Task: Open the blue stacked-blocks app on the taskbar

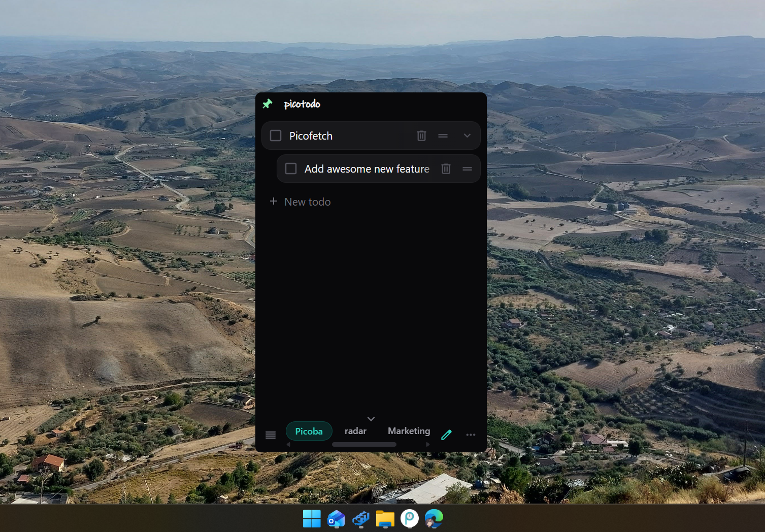Action: [361, 519]
